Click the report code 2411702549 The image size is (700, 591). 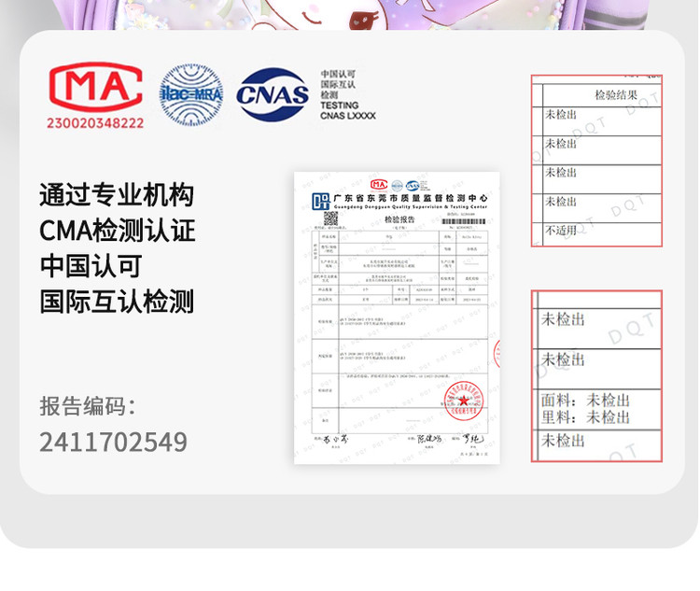pos(113,442)
